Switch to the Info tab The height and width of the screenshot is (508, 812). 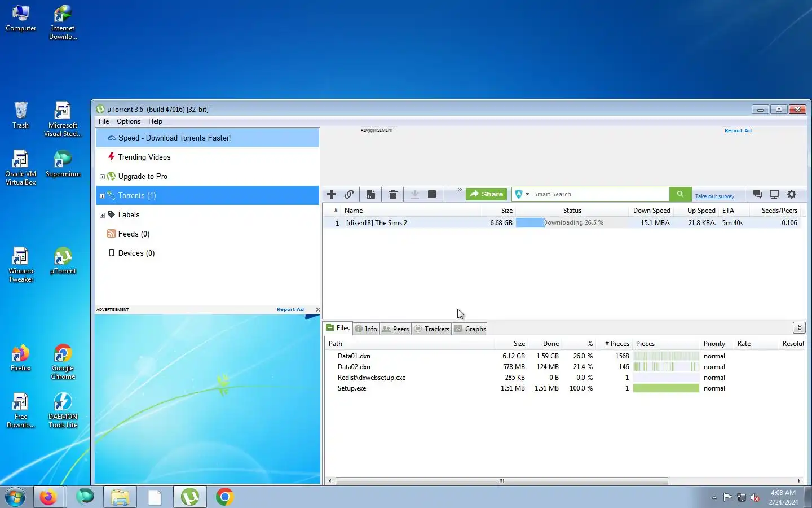pyautogui.click(x=366, y=329)
